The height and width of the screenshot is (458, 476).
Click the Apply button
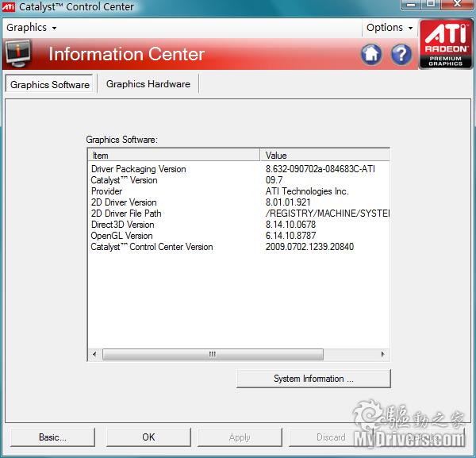240,437
